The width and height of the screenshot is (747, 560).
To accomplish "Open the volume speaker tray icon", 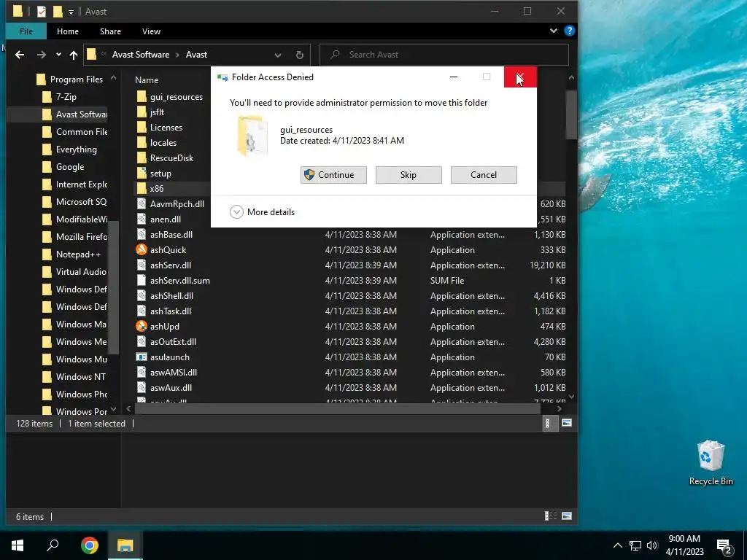I will pos(652,545).
